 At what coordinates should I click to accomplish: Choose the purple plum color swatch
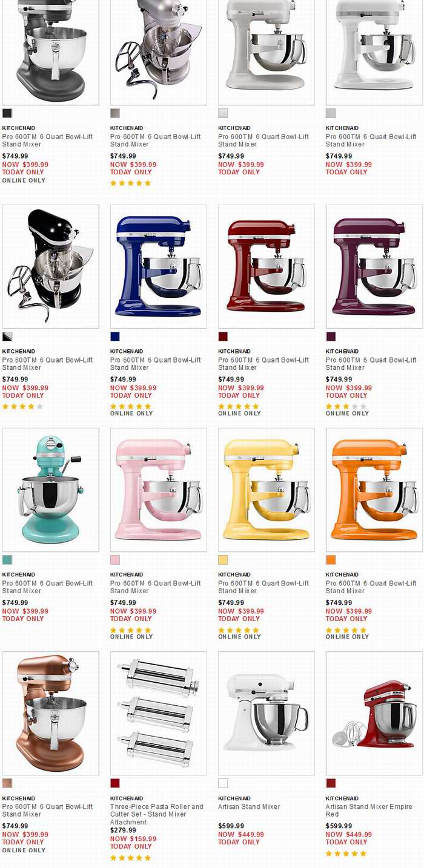pos(331,337)
